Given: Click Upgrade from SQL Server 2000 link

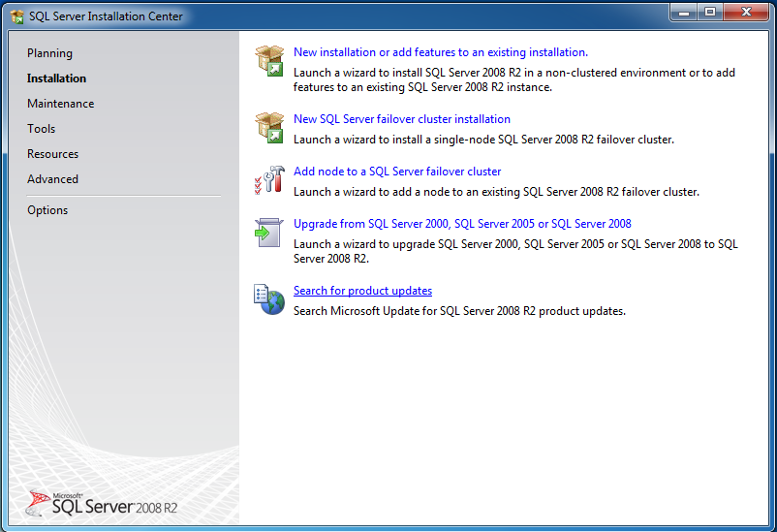Looking at the screenshot, I should tap(462, 224).
